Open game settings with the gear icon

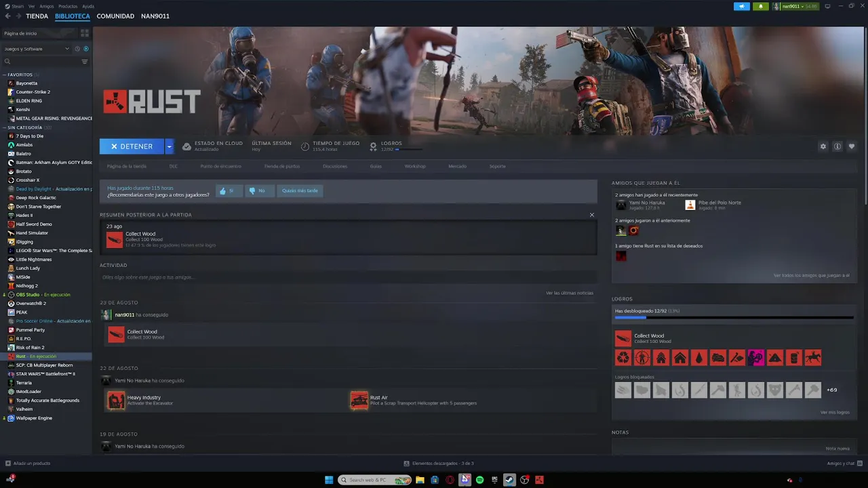coord(823,146)
